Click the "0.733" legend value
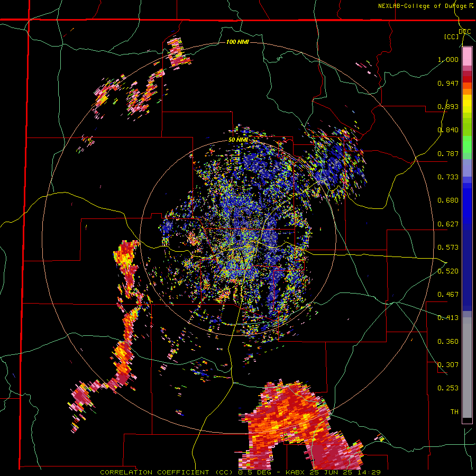This screenshot has width=476, height=476. 448,177
